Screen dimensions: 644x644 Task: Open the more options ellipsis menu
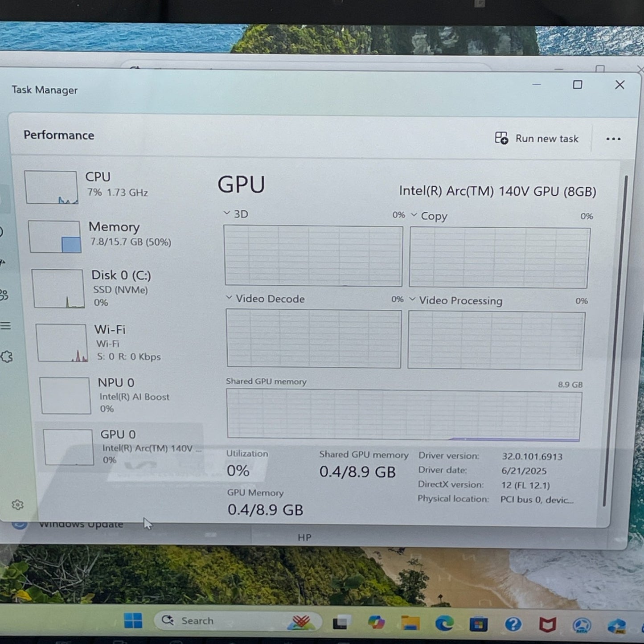pos(614,139)
